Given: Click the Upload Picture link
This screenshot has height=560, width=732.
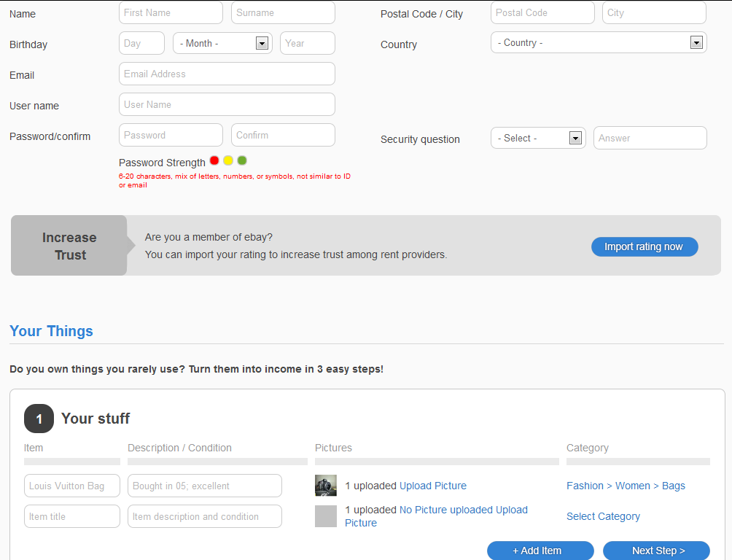Looking at the screenshot, I should point(433,486).
